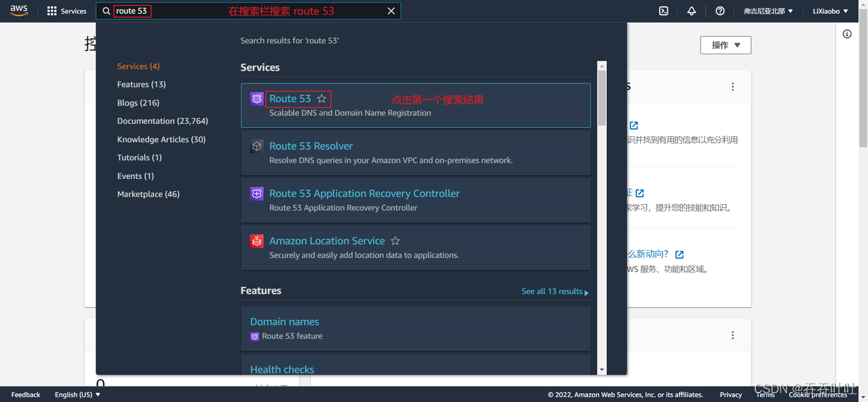This screenshot has width=868, height=402.
Task: See all 13 feature results
Action: tap(555, 292)
